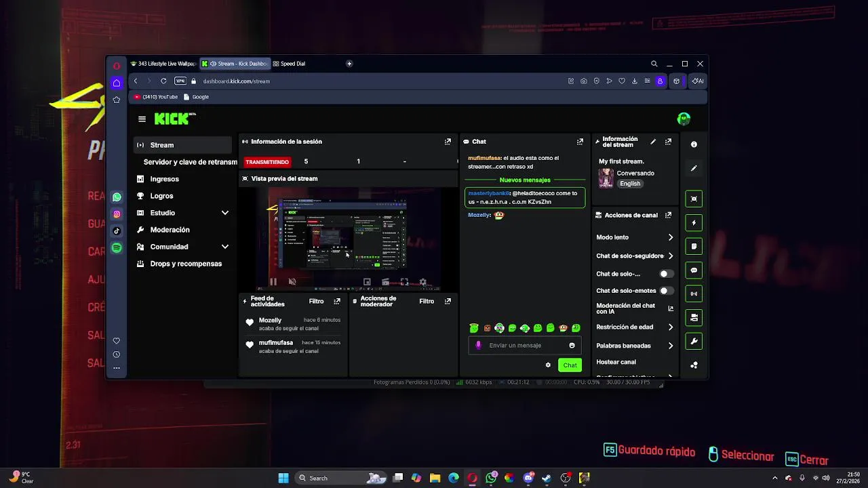Open the emoji picker in message box
868x488 pixels.
(x=572, y=345)
